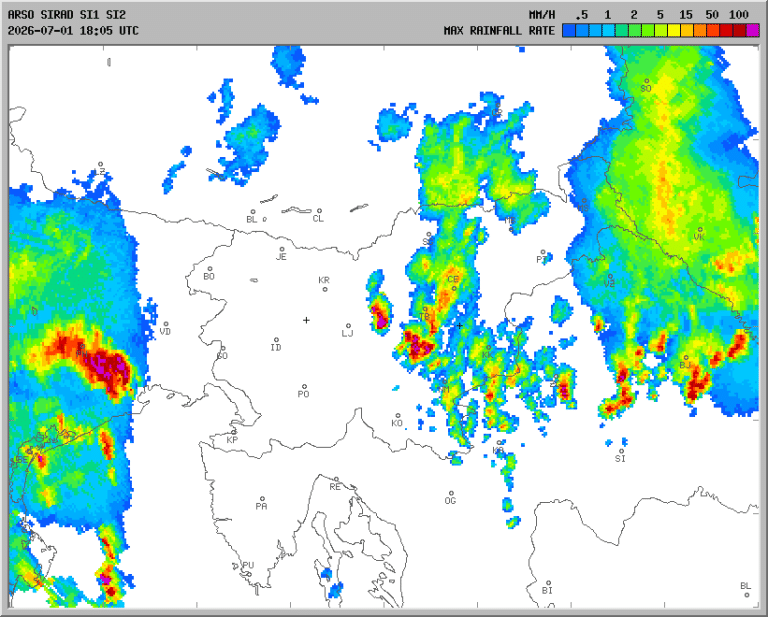Select the VD city marker
The image size is (768, 617).
coord(166,324)
